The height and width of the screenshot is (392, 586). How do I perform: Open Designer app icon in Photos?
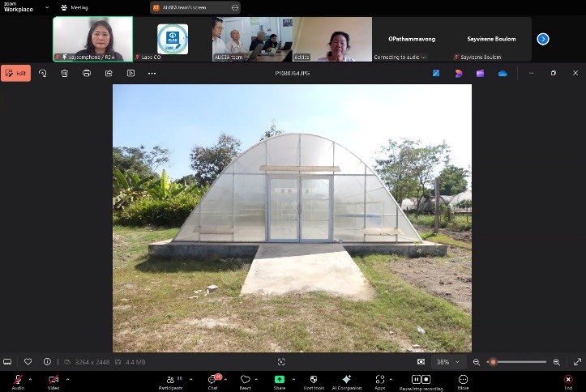[x=459, y=73]
